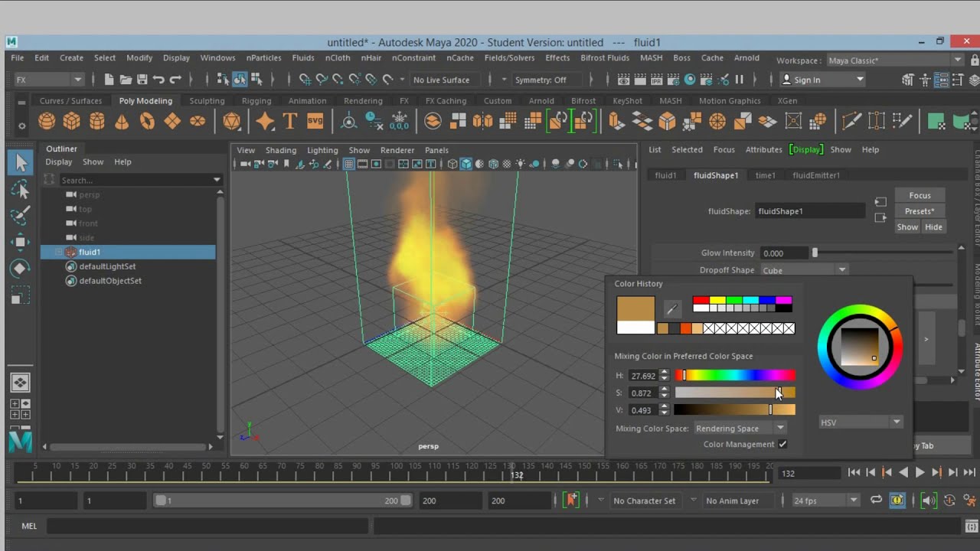Go to start of playback range
Image resolution: width=980 pixels, height=551 pixels.
(854, 473)
